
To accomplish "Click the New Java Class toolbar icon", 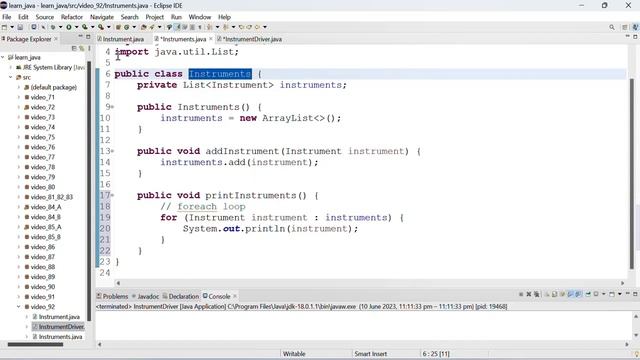I will point(127,27).
